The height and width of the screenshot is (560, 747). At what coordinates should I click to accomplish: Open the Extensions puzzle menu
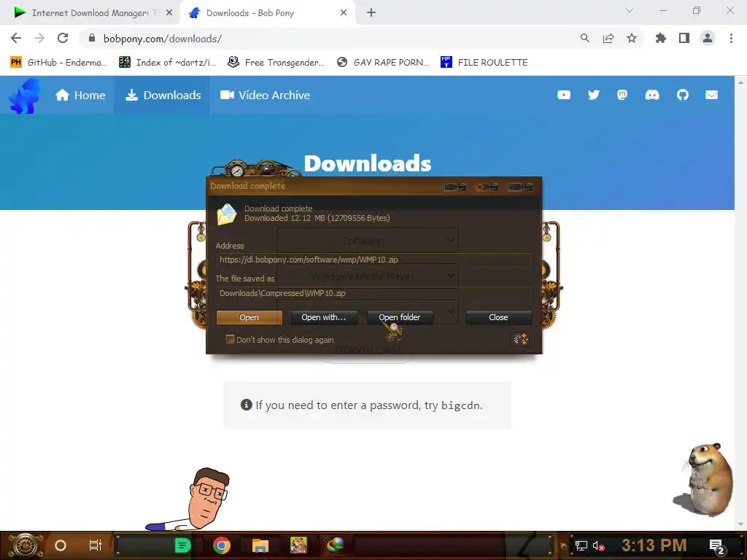[x=660, y=38]
